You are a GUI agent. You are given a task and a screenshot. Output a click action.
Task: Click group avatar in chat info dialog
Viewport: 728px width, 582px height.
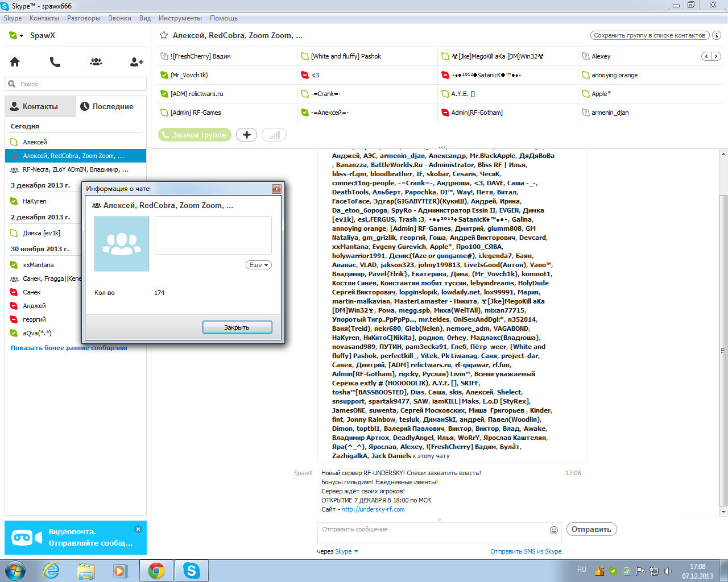(122, 244)
